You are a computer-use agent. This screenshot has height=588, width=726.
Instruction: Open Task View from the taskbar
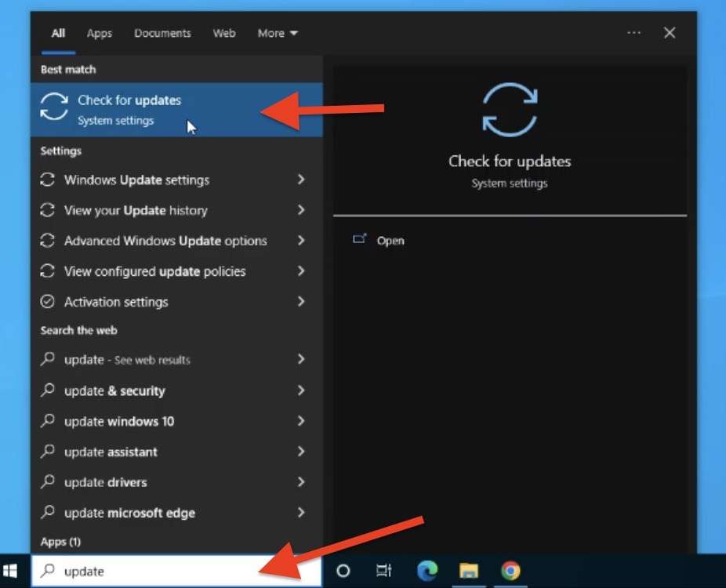point(384,571)
